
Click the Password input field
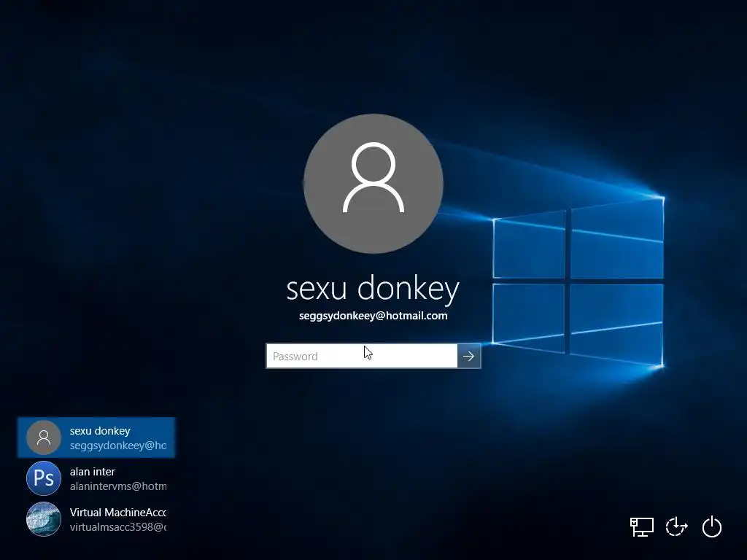(x=362, y=356)
